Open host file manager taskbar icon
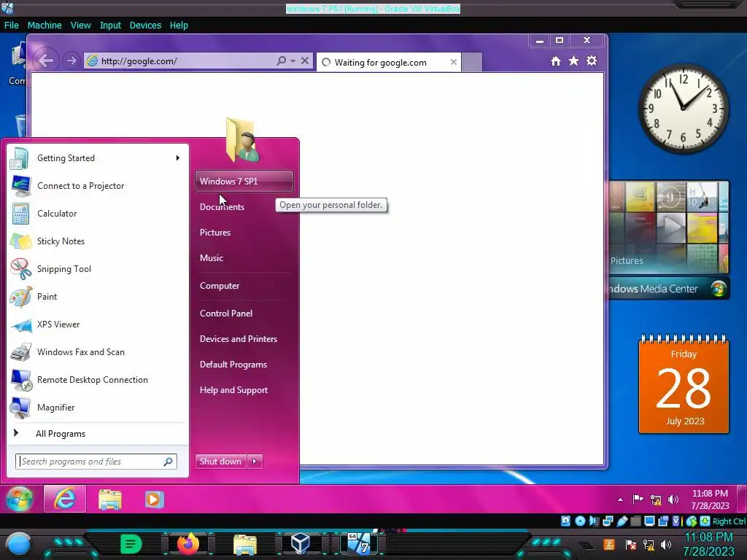747x560 pixels. [244, 544]
